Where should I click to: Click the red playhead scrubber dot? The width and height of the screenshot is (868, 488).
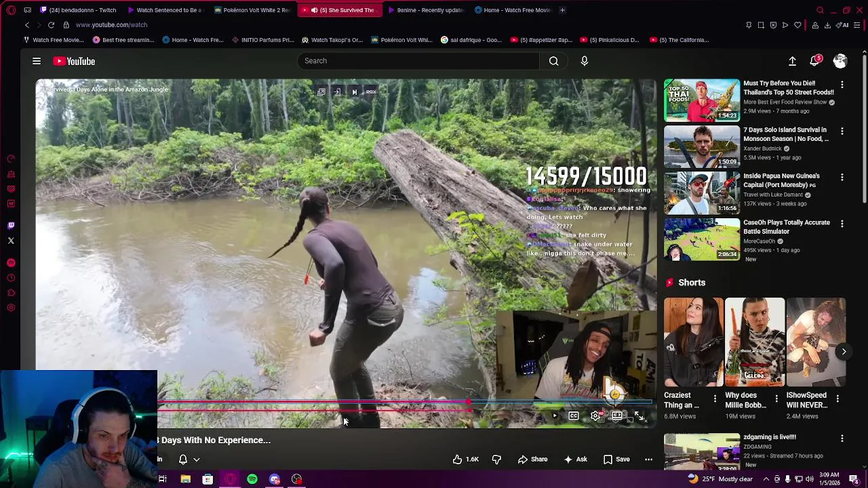pos(469,403)
